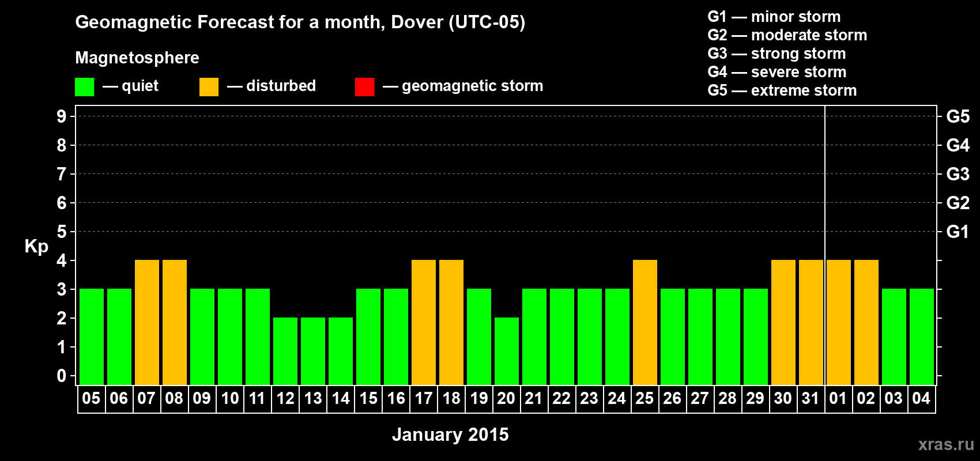Click the date label 16 on the x-axis
This screenshot has height=461, width=980.
point(396,398)
